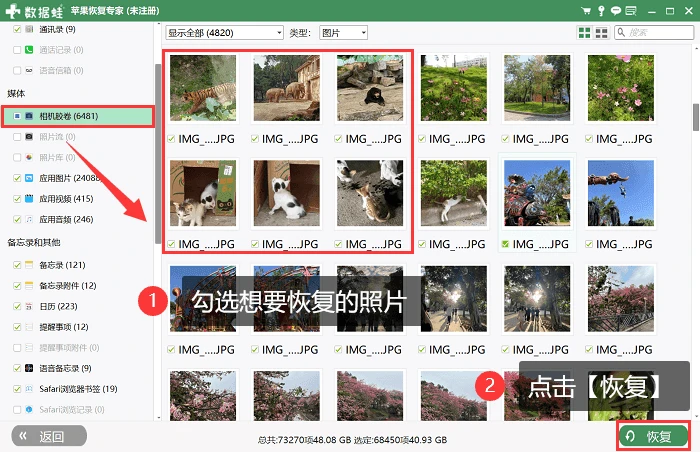This screenshot has width=700, height=452.
Task: Click the 应用视频 (415) clapboard icon
Action: coord(29,198)
